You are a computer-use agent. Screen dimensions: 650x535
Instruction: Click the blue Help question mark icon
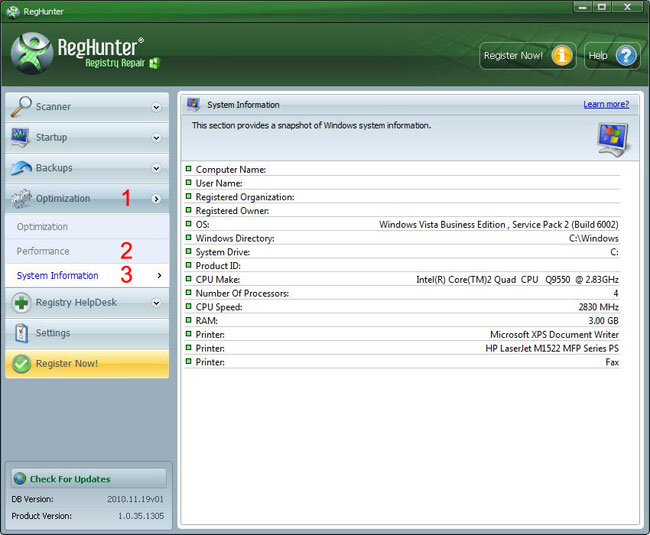[626, 56]
